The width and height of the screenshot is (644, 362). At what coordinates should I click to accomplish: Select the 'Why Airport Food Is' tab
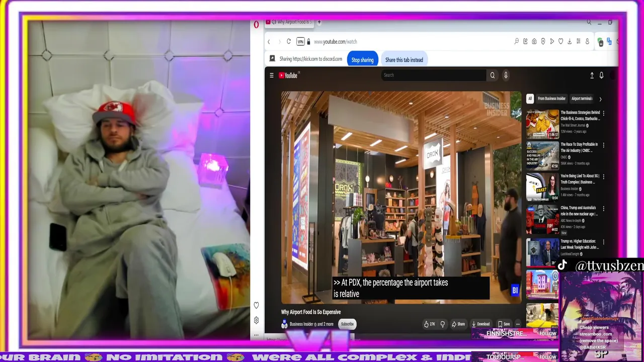click(289, 22)
